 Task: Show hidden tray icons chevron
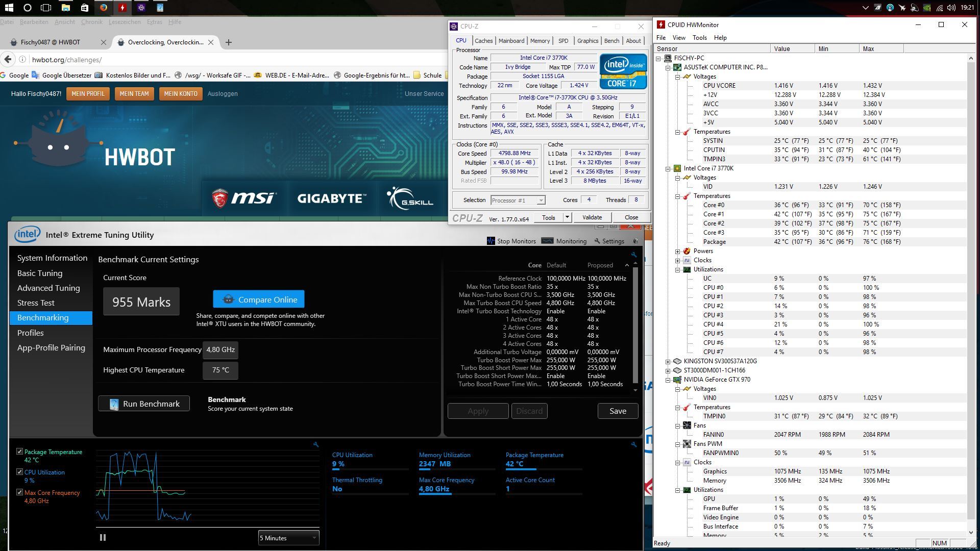(865, 8)
